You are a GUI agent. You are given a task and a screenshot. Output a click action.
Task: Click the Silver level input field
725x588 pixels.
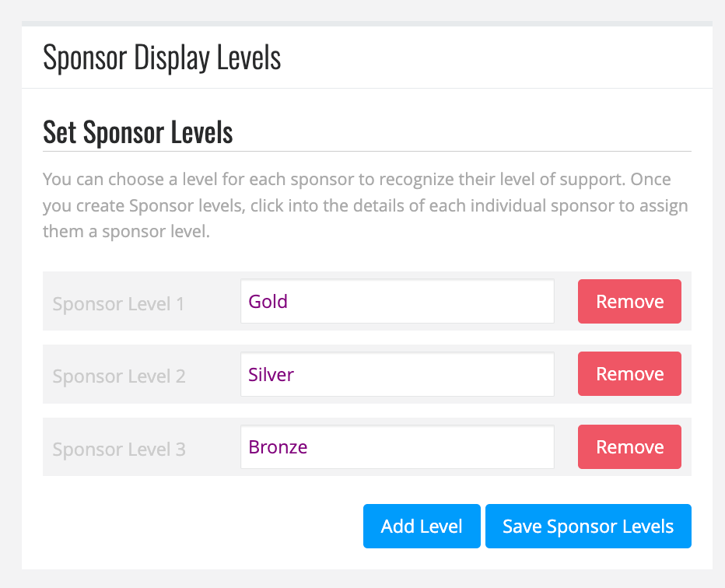click(x=397, y=374)
